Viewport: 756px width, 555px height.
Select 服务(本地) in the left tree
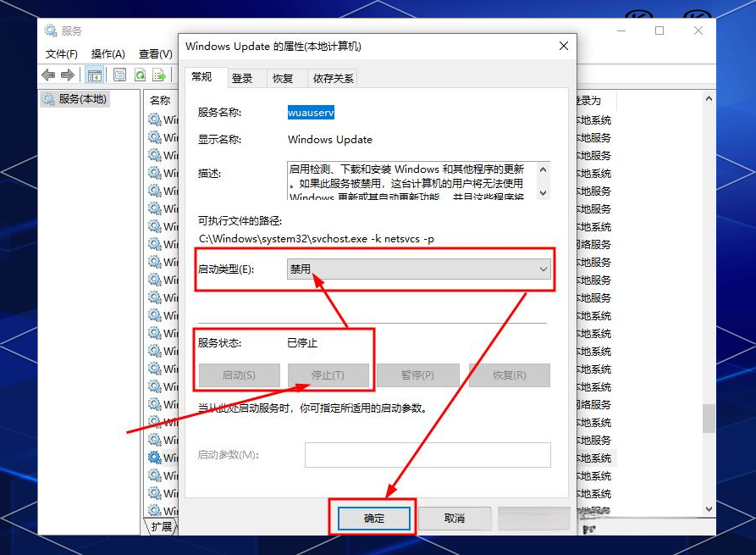click(82, 99)
